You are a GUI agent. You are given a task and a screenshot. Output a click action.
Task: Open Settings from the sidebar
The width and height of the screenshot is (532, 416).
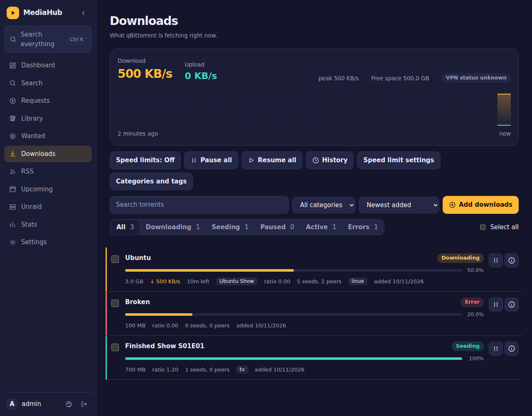coord(48,242)
